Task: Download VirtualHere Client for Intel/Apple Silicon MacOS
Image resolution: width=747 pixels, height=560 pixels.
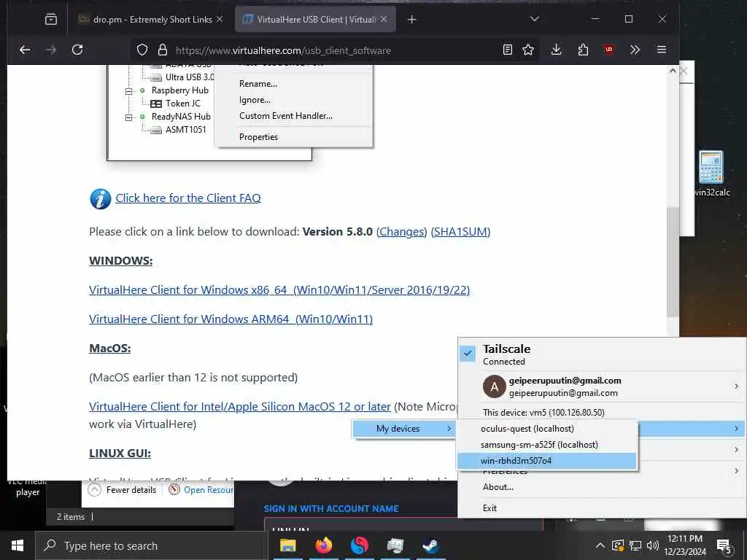Action: 239,407
